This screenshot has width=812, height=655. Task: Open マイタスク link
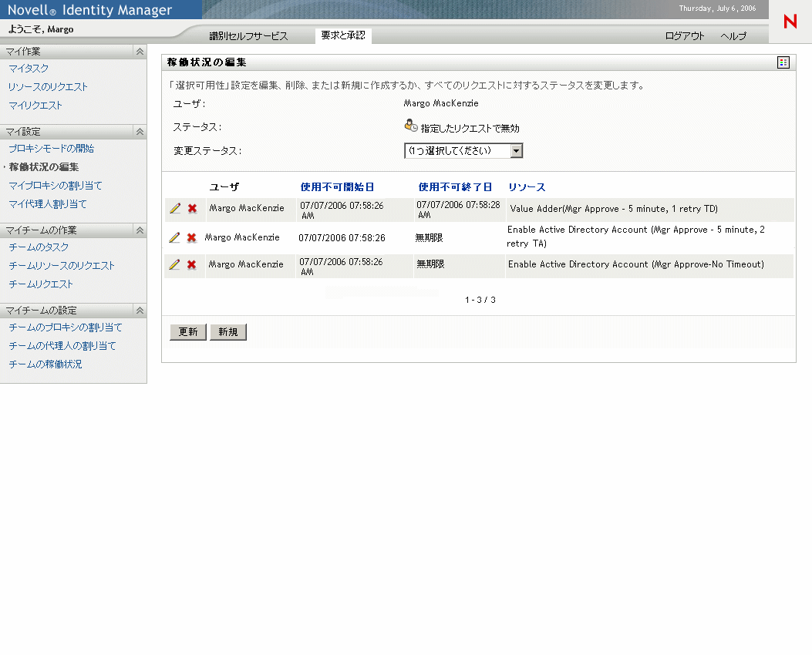coord(29,69)
